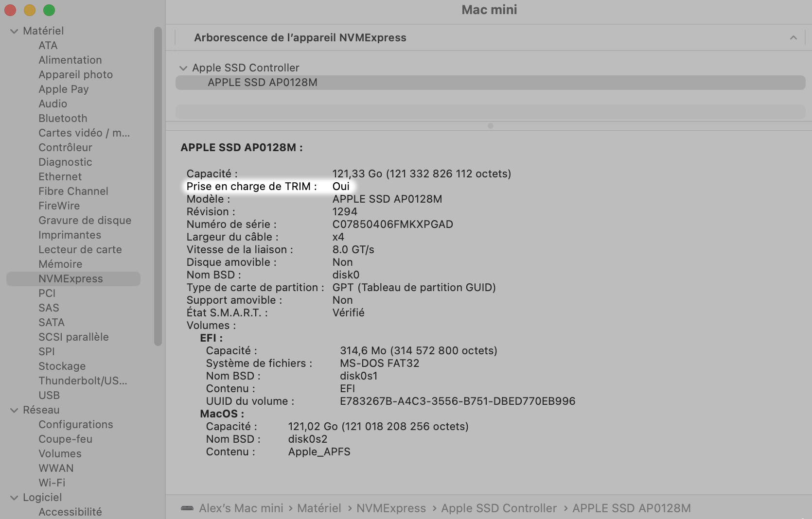Open Appareil photo in sidebar

(x=75, y=74)
